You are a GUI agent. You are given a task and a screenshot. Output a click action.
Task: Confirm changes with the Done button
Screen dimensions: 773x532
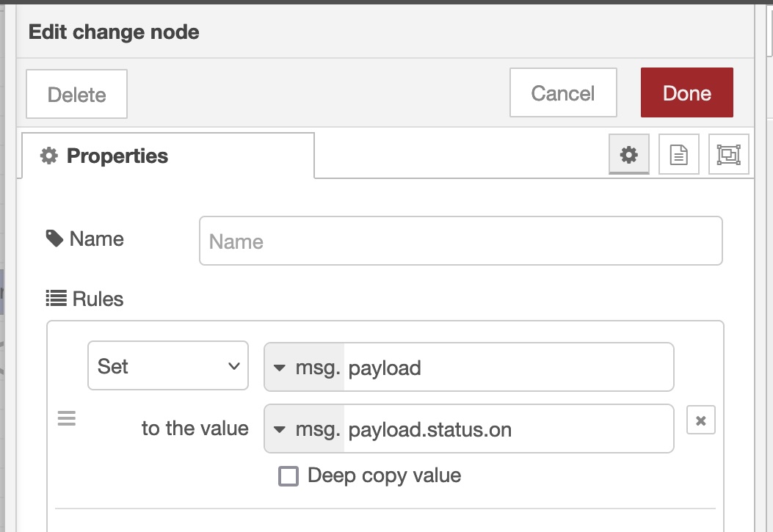click(x=686, y=92)
